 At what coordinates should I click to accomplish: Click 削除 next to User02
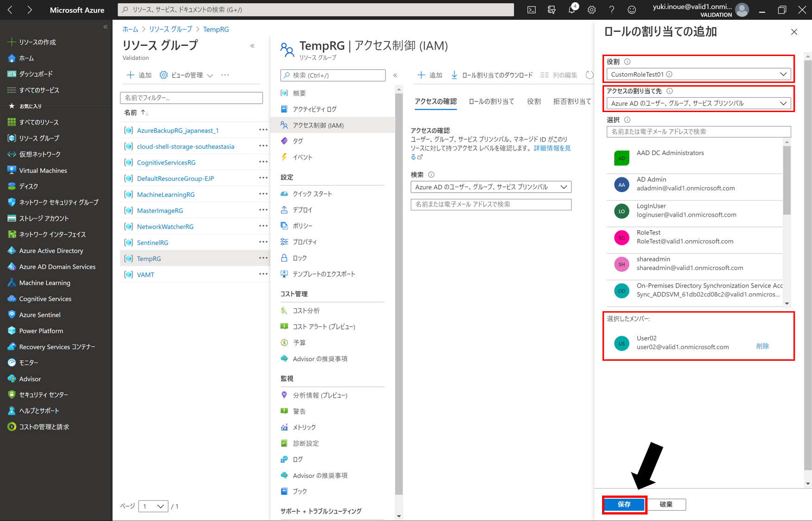point(762,346)
